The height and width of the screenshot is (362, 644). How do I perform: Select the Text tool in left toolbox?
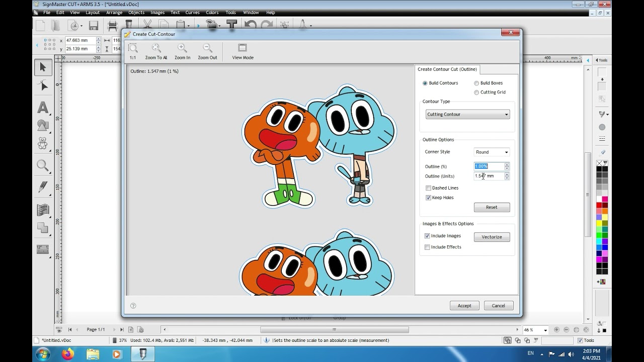click(x=43, y=108)
